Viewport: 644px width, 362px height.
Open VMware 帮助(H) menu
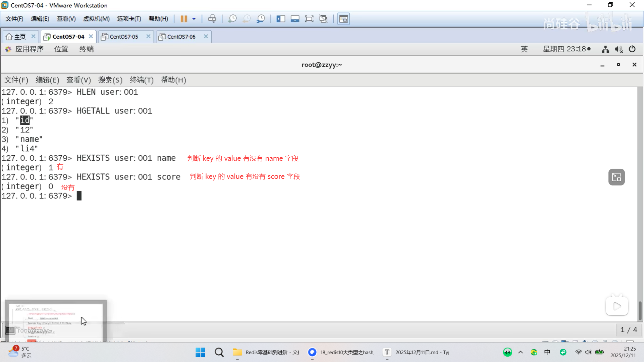click(158, 19)
